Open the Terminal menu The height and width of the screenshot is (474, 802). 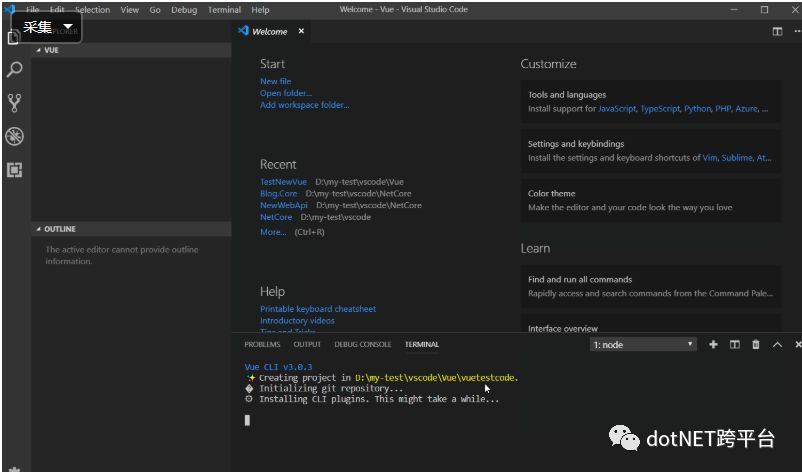[x=224, y=10]
